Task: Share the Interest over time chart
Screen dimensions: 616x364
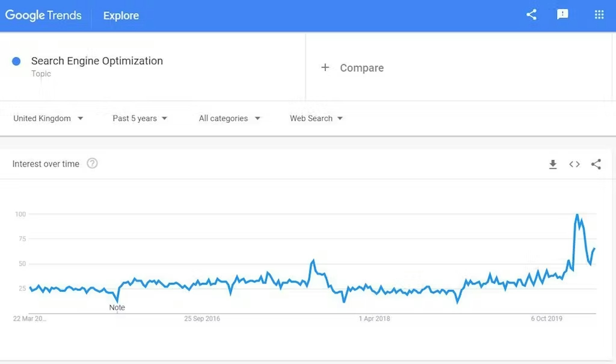Action: (596, 164)
